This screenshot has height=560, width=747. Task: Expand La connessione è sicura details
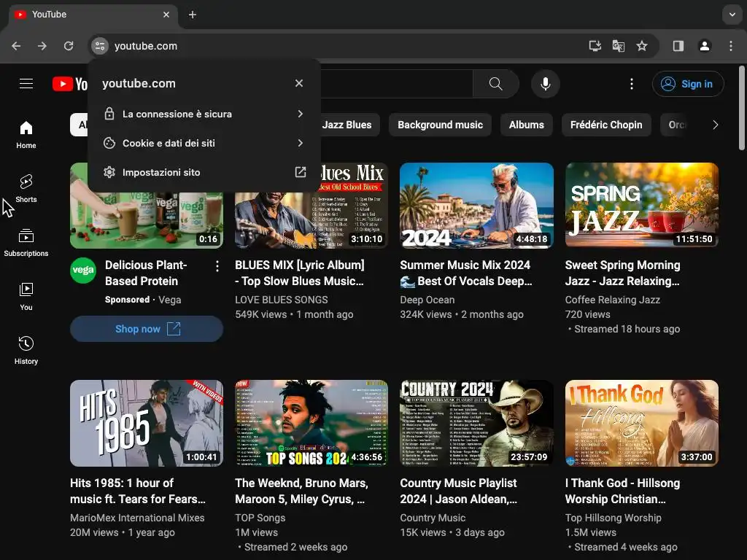[x=204, y=114]
